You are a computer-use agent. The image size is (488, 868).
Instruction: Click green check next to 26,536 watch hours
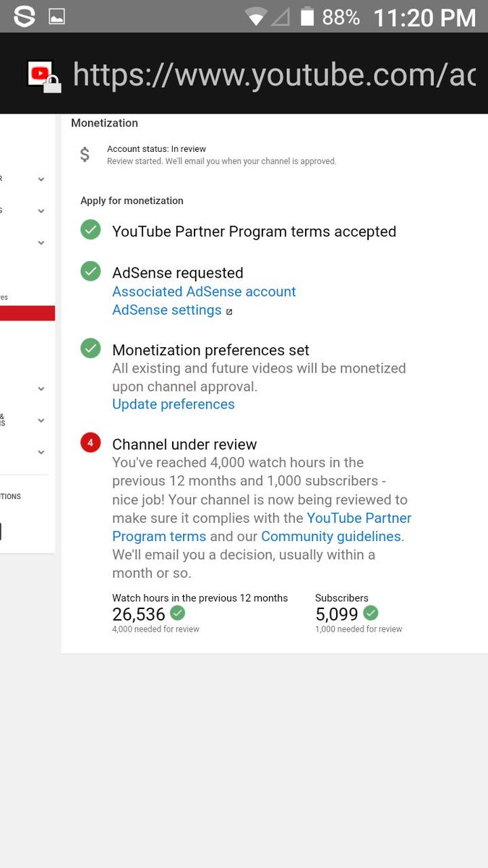coord(177,613)
